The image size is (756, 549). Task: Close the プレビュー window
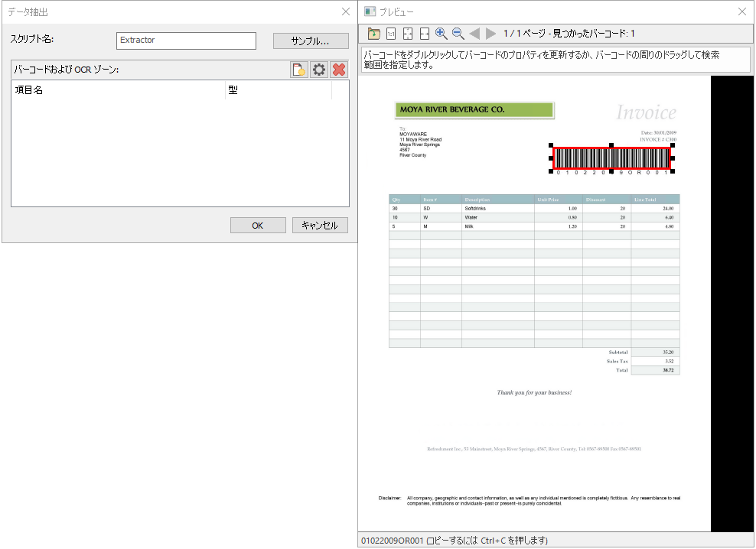point(742,11)
